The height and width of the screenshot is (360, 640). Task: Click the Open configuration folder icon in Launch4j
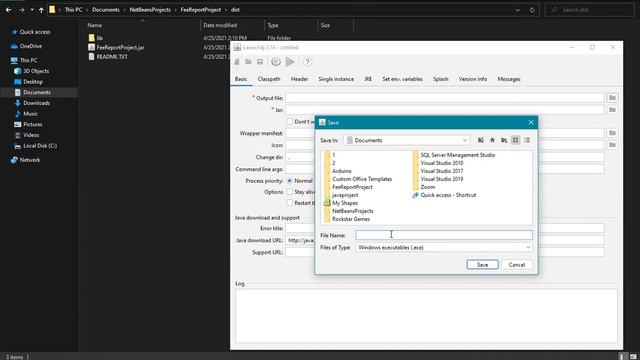[x=248, y=62]
